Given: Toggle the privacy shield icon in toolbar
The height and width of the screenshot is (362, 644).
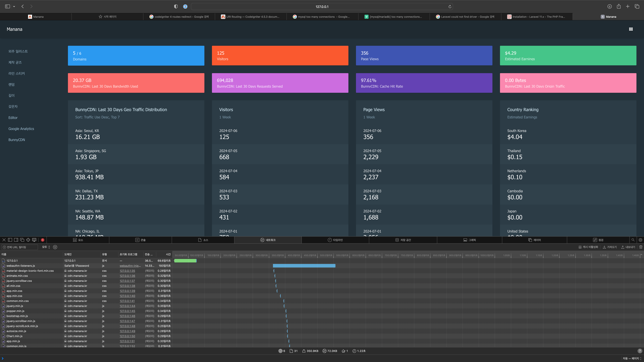Looking at the screenshot, I should (x=176, y=7).
